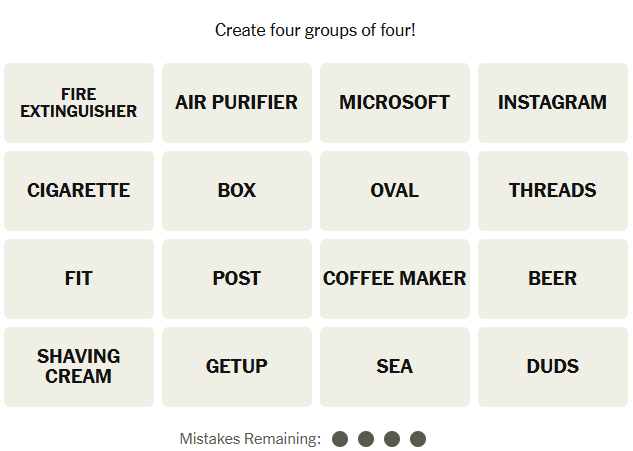The image size is (633, 451).
Task: Select the FIRE EXTINGUISHER tile
Action: coord(79,103)
